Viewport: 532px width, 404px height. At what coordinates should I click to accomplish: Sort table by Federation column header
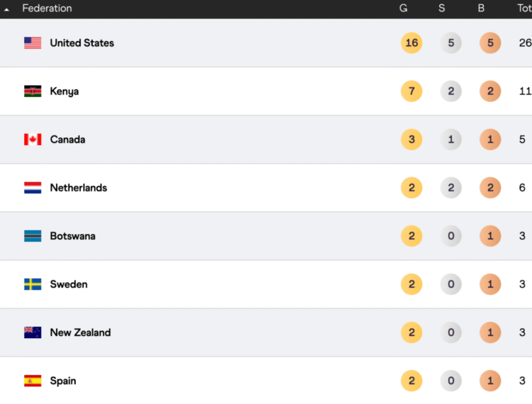point(47,9)
